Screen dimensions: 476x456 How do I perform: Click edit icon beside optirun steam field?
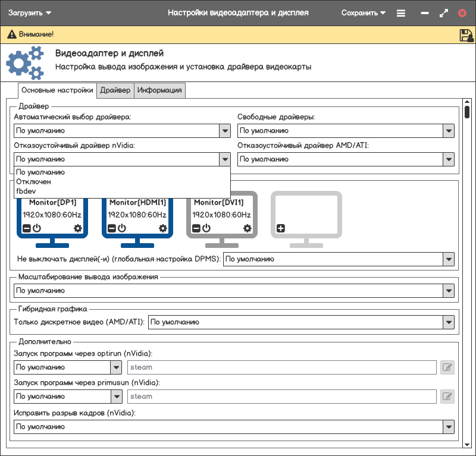447,367
